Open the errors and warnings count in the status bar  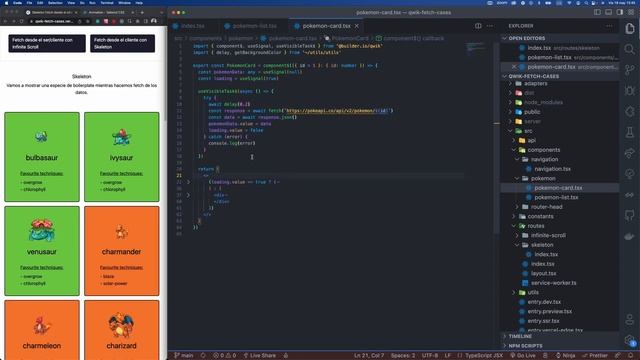(224, 356)
